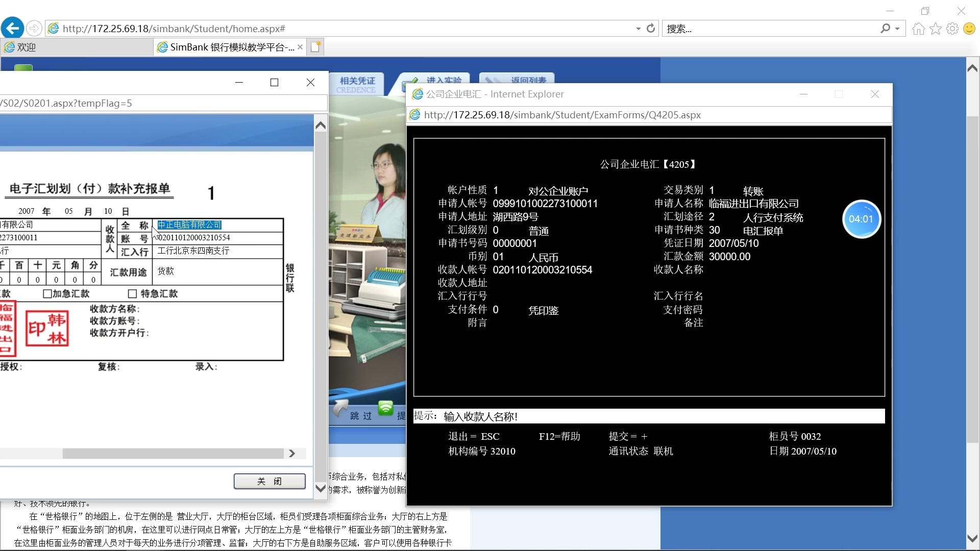Image resolution: width=980 pixels, height=551 pixels.
Task: Click the IE page icon in popup address bar
Action: [x=415, y=115]
